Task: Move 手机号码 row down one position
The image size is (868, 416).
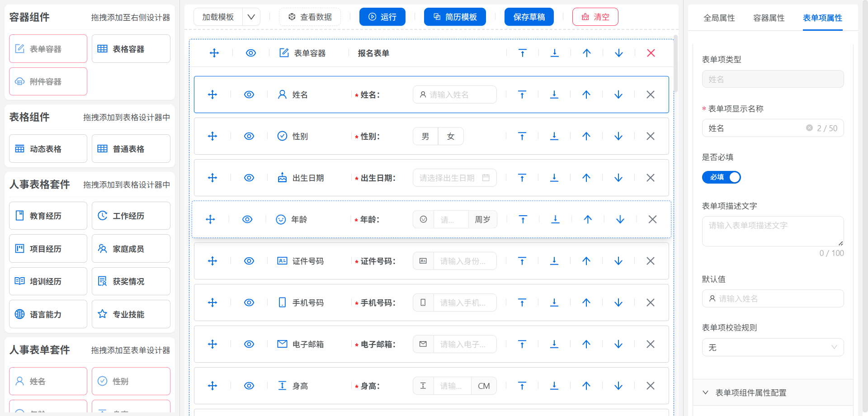Action: pyautogui.click(x=618, y=303)
